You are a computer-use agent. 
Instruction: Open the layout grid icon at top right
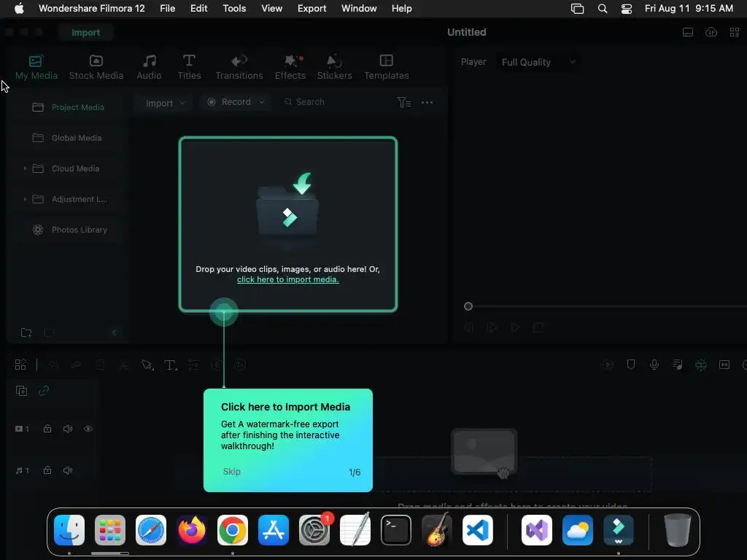pyautogui.click(x=734, y=32)
